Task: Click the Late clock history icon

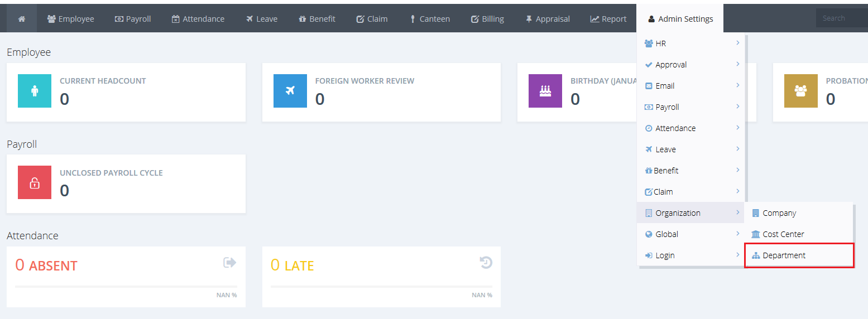Action: 486,263
